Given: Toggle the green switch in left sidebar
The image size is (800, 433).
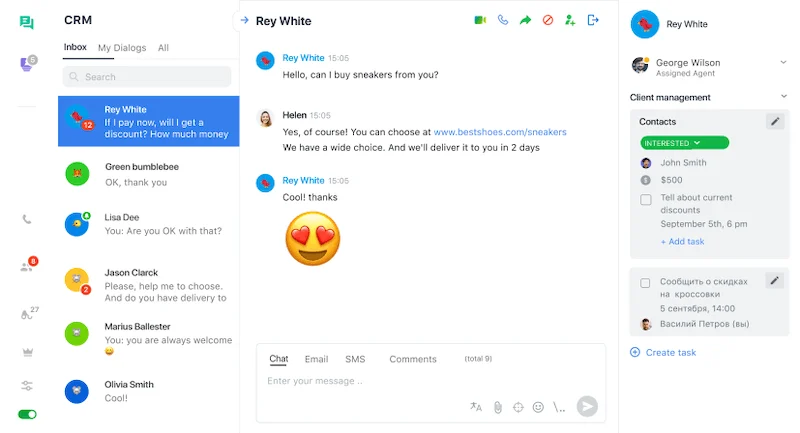Looking at the screenshot, I should [27, 414].
